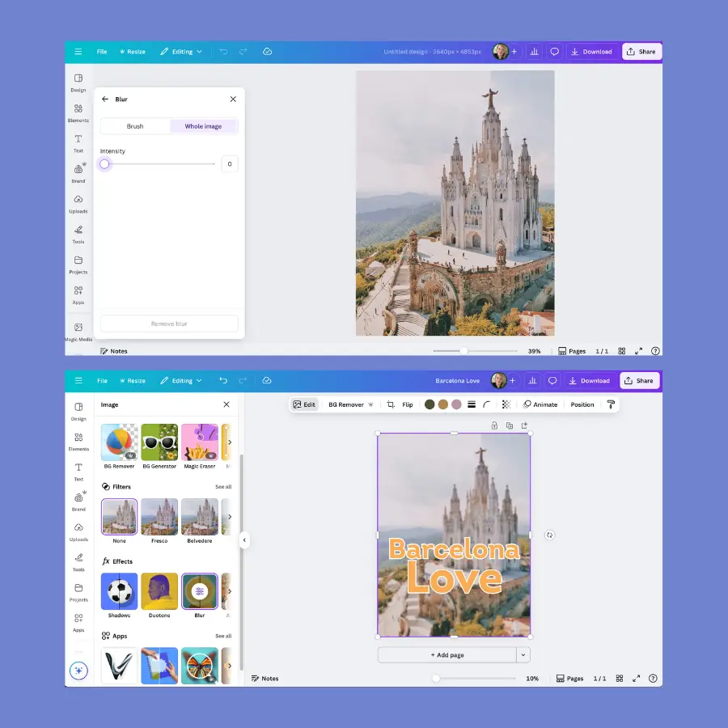Open Uploads sidebar item in top window

(x=78, y=204)
